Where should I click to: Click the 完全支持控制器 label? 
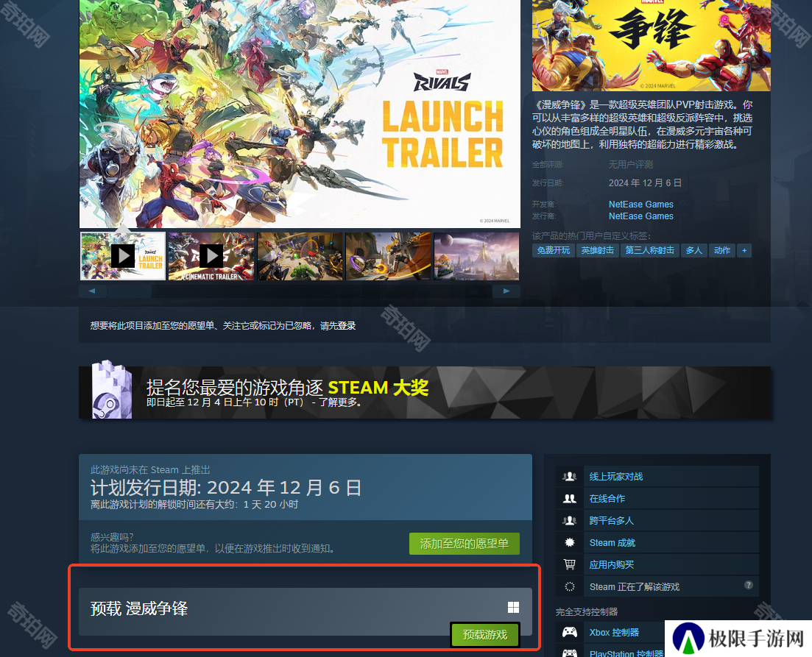587,612
